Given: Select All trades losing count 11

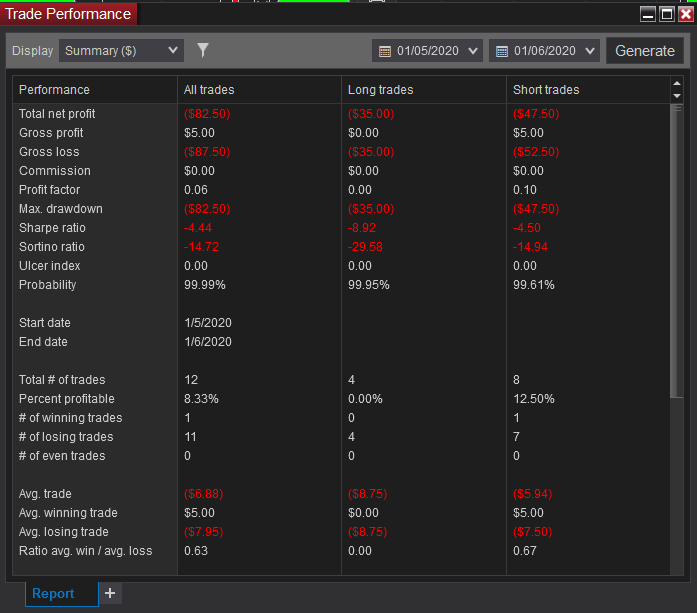Looking at the screenshot, I should click(190, 437).
